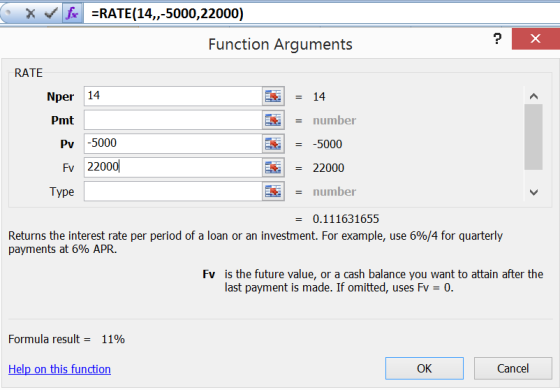
Task: Click the arguments list scroll down arrow
Action: click(534, 192)
